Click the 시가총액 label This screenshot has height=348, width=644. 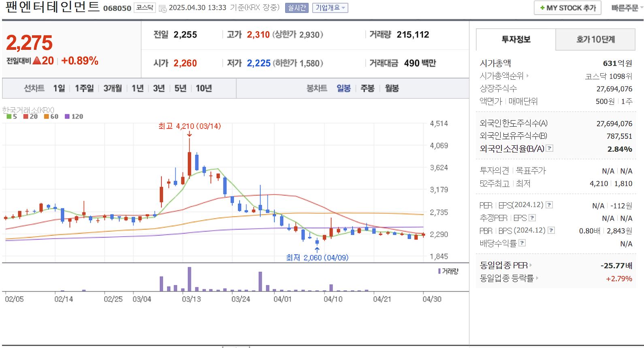click(495, 63)
